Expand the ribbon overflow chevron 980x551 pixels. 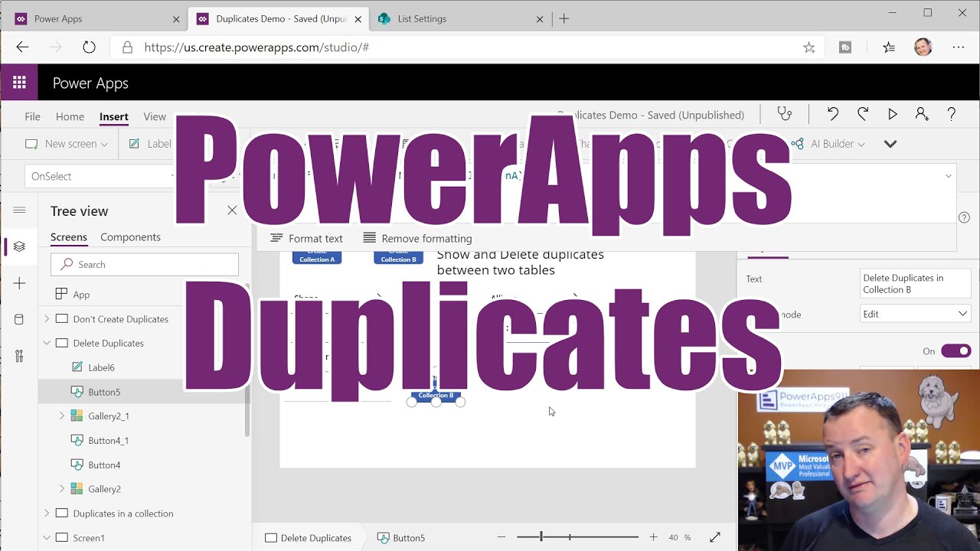(890, 144)
